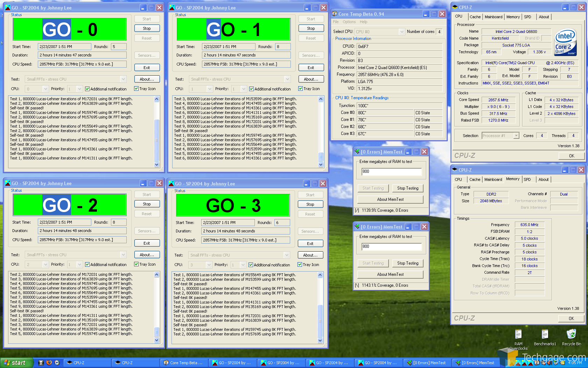Open the CPU dropdown in GO - 3 window
Screen dimensions: 588x368
209,265
